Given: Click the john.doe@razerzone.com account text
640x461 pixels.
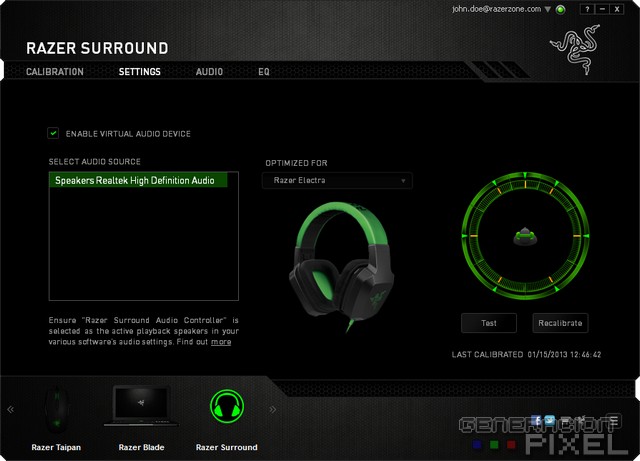Looking at the screenshot, I should click(x=496, y=9).
